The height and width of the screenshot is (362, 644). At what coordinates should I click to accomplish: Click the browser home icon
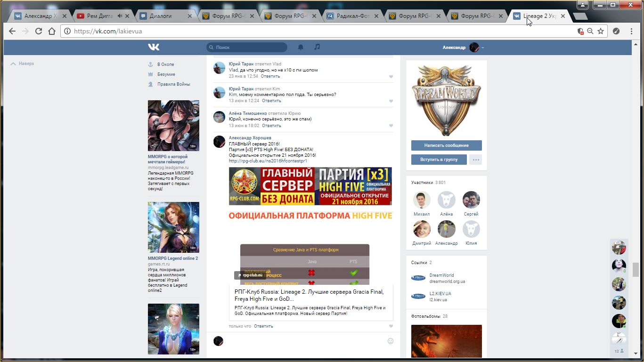(x=52, y=31)
